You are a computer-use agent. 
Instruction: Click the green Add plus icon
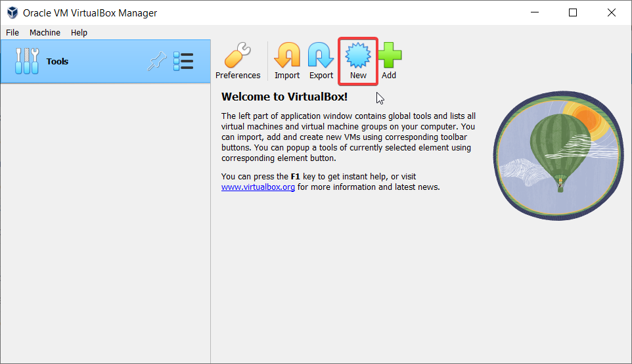coord(389,57)
